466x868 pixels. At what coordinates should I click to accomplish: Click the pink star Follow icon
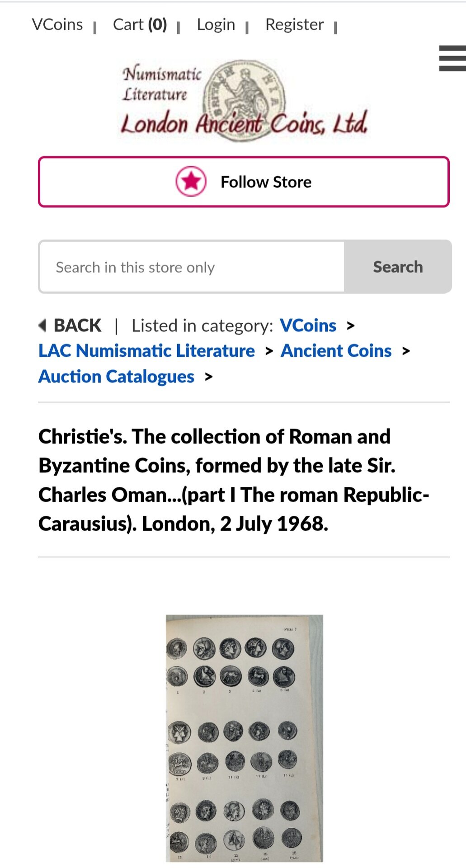(x=191, y=181)
